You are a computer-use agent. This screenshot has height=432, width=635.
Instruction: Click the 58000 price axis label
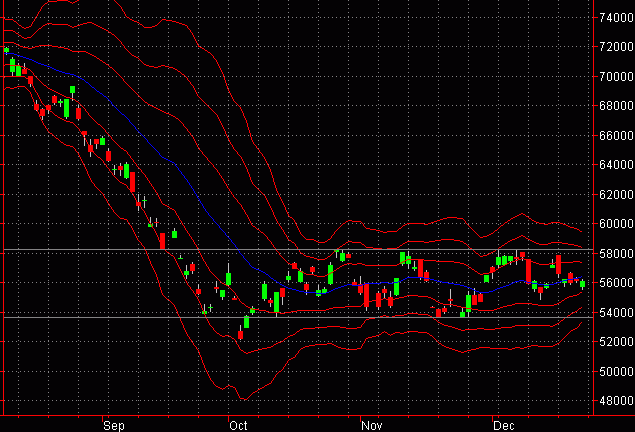tap(616, 253)
